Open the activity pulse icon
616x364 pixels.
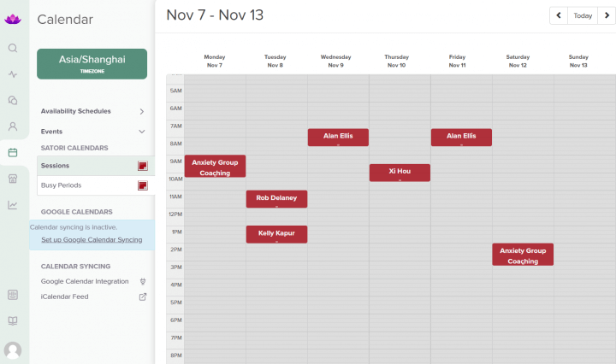click(x=13, y=74)
